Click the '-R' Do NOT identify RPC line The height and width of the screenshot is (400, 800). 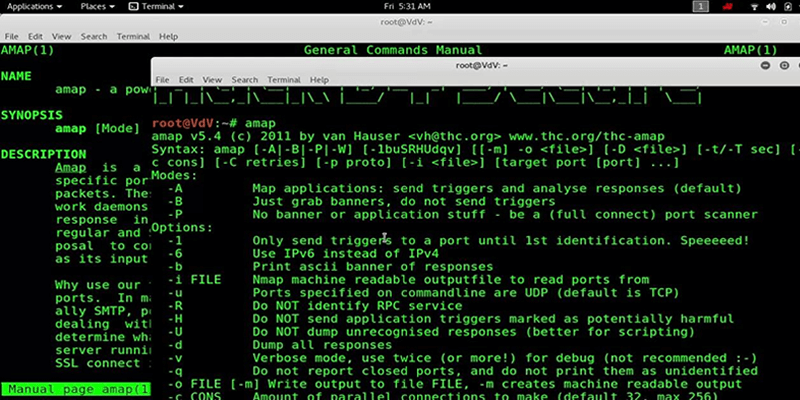(315, 306)
